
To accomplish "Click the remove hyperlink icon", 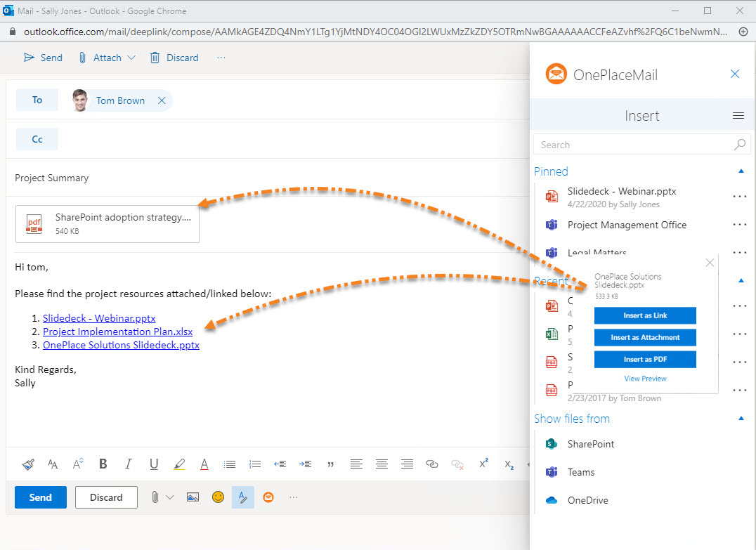I will point(457,464).
